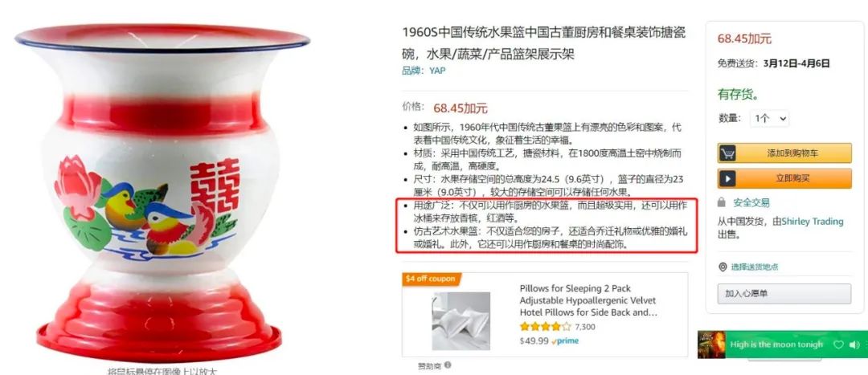Click the info icon next to 赞助商
The height and width of the screenshot is (375, 868).
[448, 365]
